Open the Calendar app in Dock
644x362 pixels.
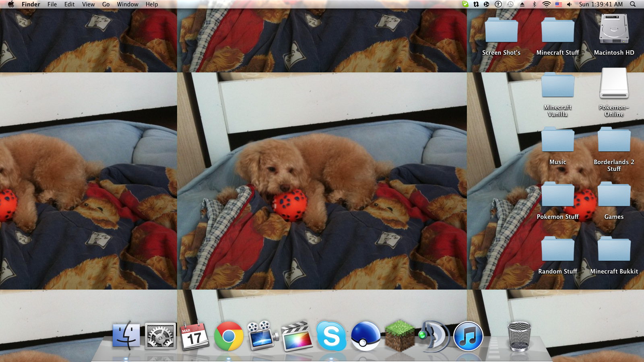point(194,335)
